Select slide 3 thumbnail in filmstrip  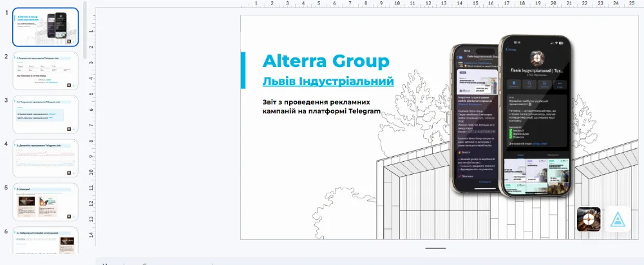point(45,114)
